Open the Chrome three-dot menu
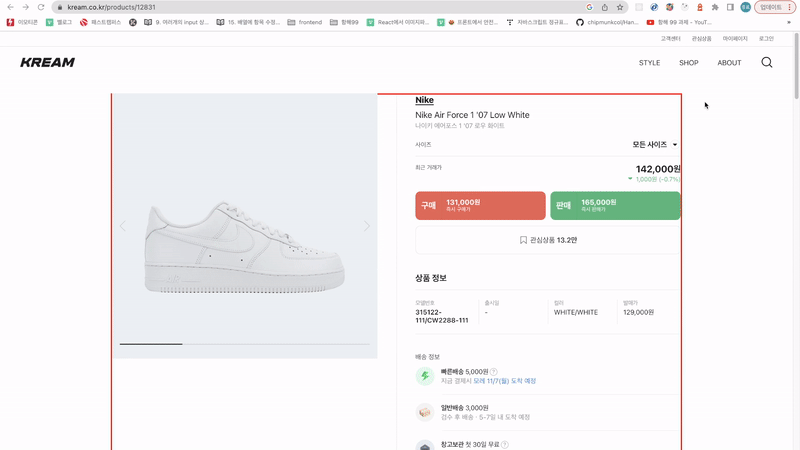Screen dimensions: 800x450 [x=791, y=7]
